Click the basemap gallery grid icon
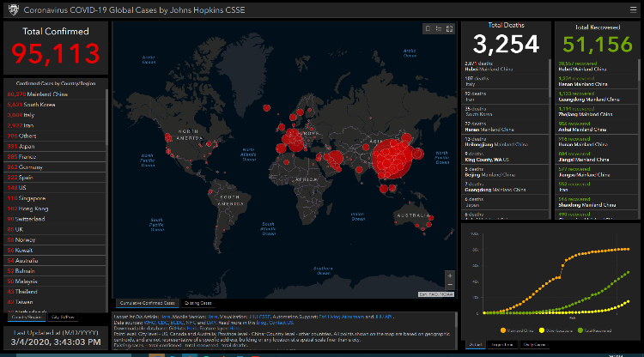 (x=450, y=29)
